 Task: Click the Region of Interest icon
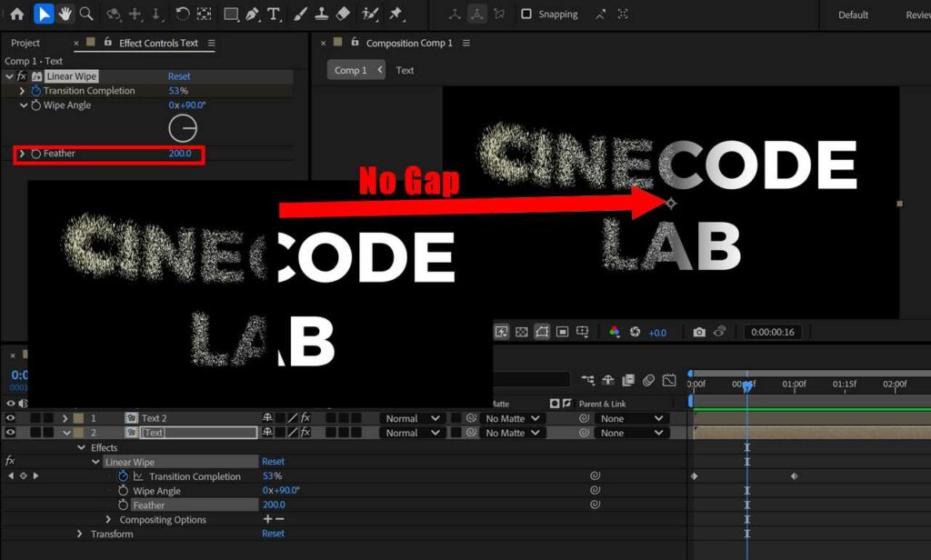562,332
